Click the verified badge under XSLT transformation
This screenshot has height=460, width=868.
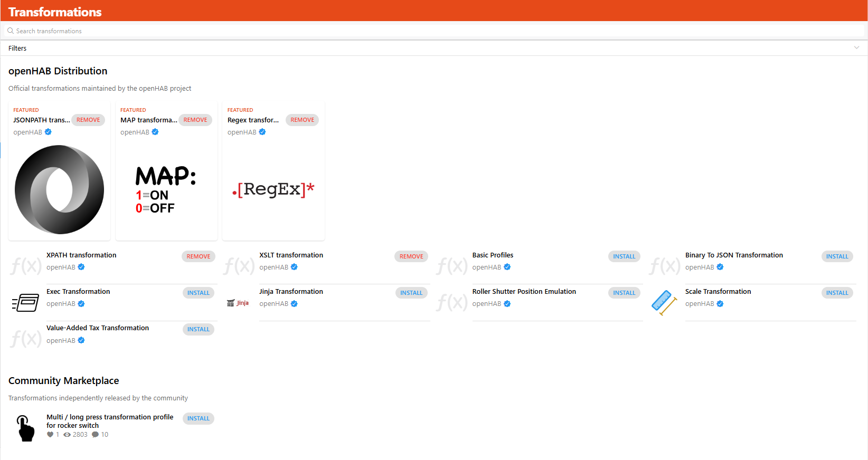[x=294, y=267]
